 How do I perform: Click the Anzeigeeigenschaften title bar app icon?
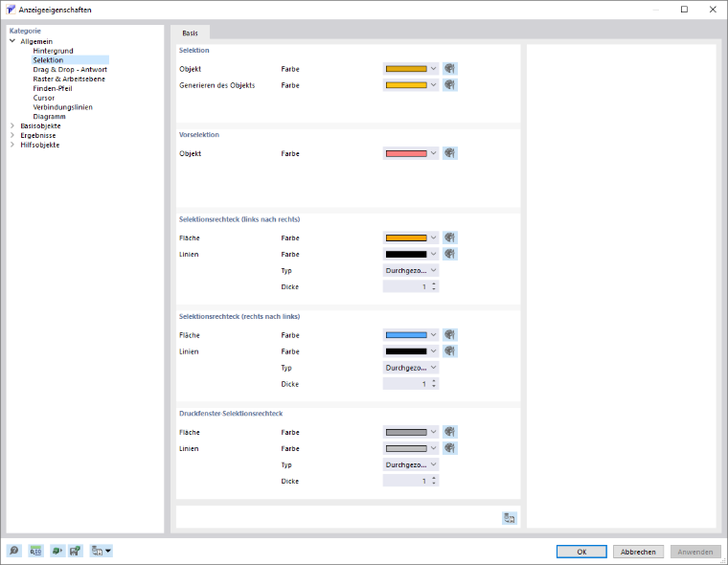click(11, 10)
